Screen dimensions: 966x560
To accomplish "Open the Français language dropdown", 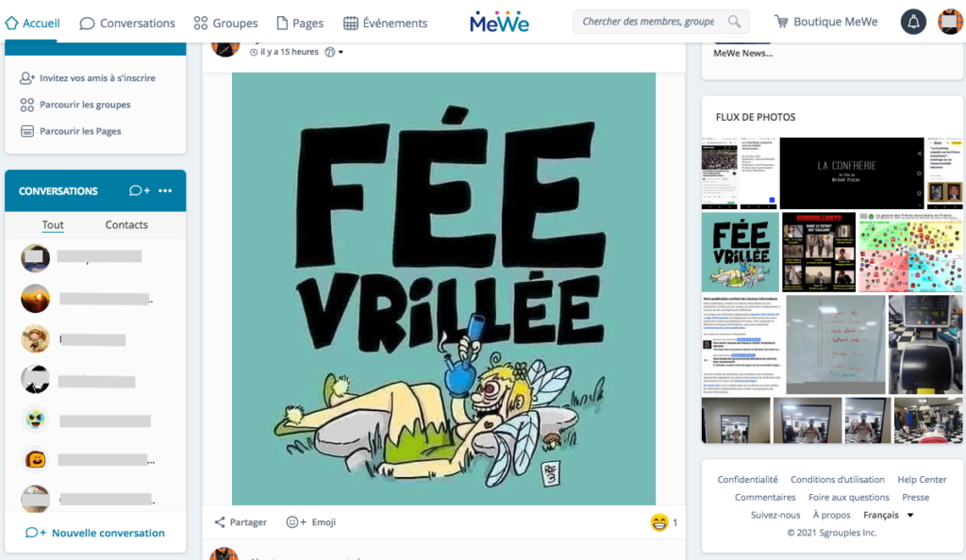I will tap(888, 515).
